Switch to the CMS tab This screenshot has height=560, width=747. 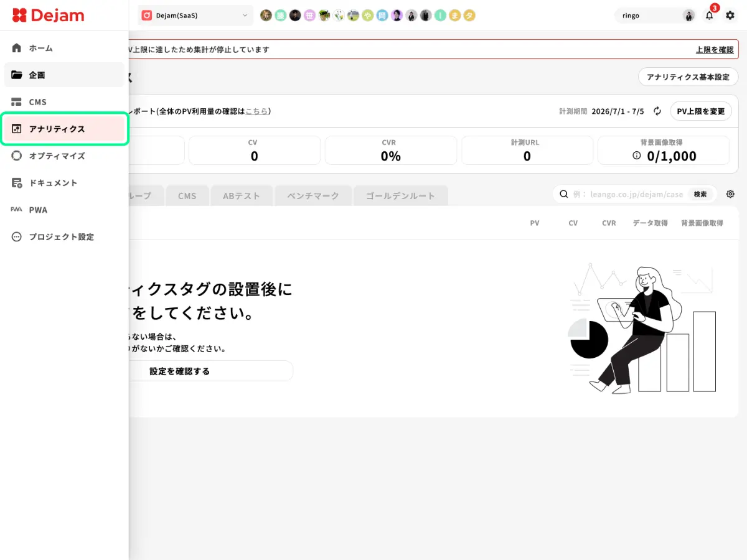(x=187, y=195)
